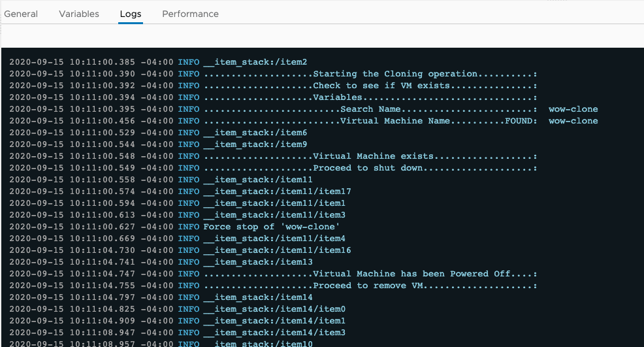Open the Performance tab
The width and height of the screenshot is (644, 347).
pos(190,14)
